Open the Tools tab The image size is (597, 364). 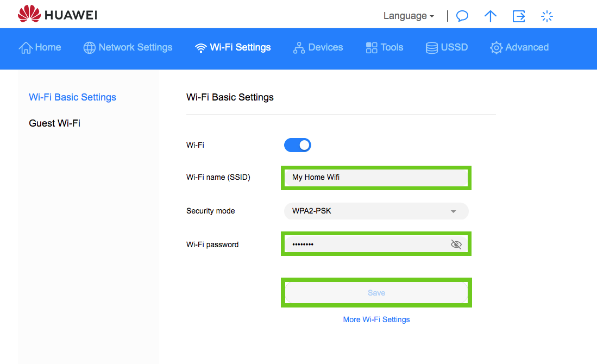pos(385,48)
